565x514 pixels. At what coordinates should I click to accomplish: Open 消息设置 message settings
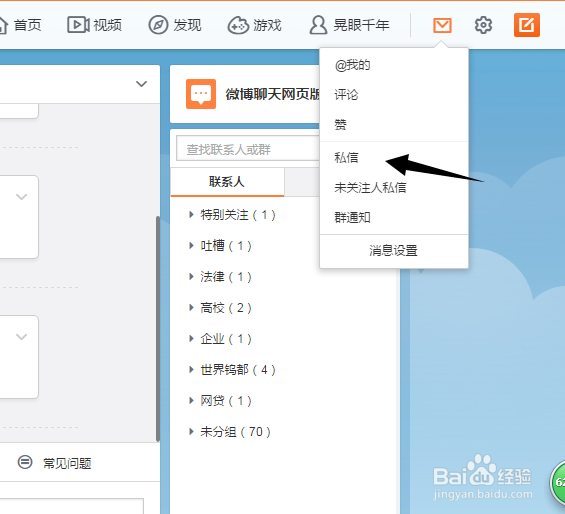[393, 251]
